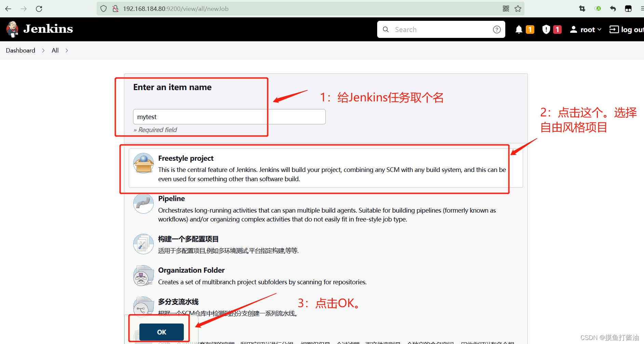Click the Jenkins logo mascot icon
The image size is (644, 344).
coord(12,29)
